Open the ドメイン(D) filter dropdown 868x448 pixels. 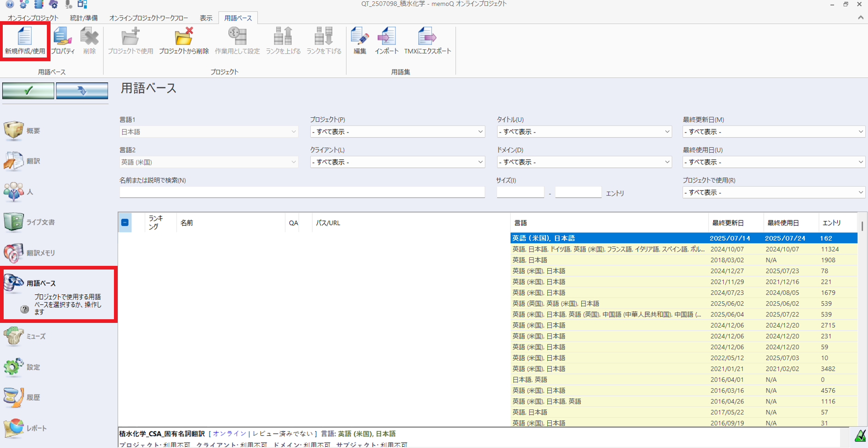[584, 162]
